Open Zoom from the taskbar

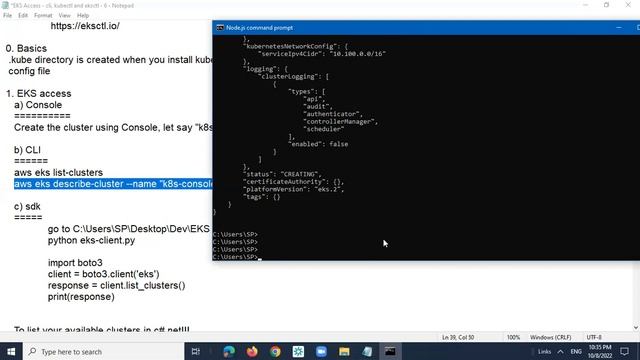tap(321, 351)
